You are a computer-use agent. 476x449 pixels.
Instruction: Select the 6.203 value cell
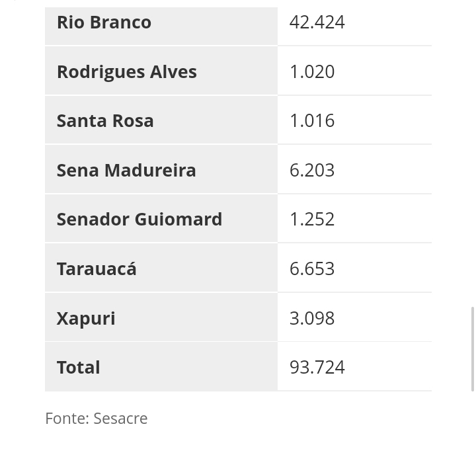tap(312, 170)
